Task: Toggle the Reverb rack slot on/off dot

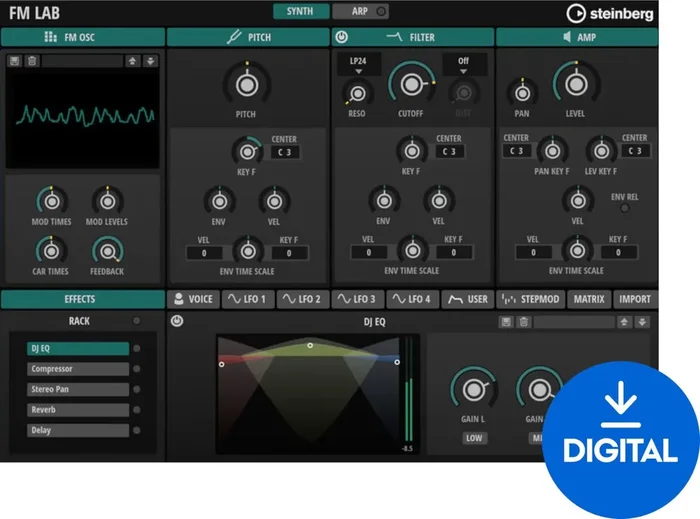Action: (x=137, y=410)
